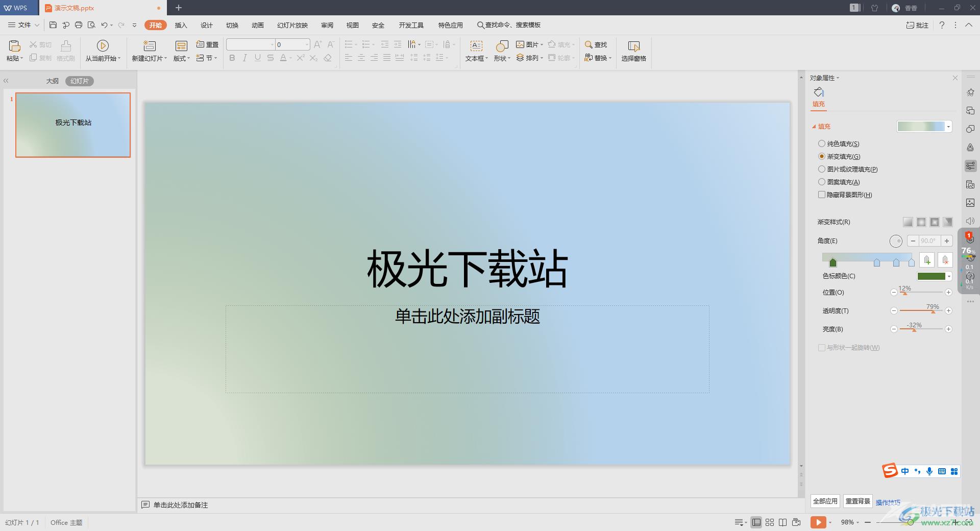Image resolution: width=980 pixels, height=531 pixels.
Task: Click the 透明度 transparency slider
Action: pyautogui.click(x=921, y=311)
